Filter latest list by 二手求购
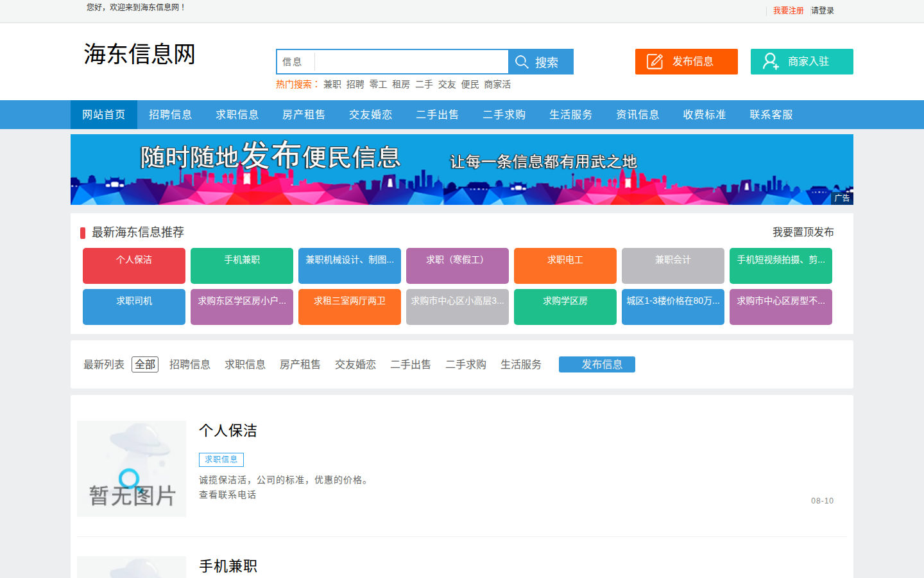 (466, 364)
